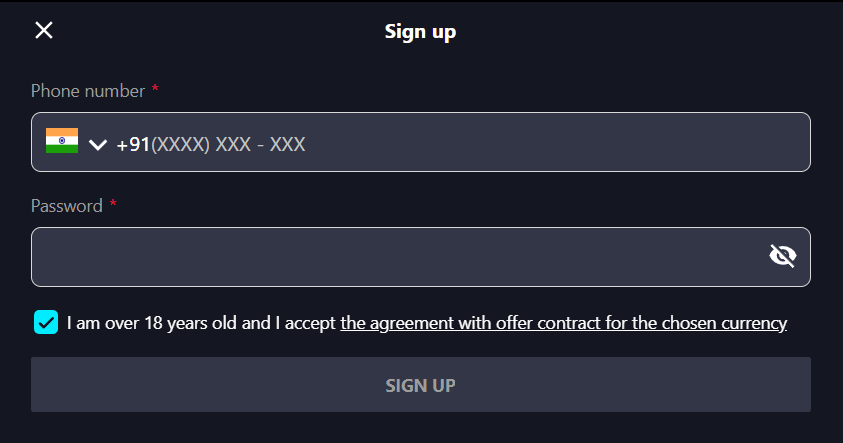Screen dimensions: 843x443
Task: Click the India flag icon
Action: (62, 140)
